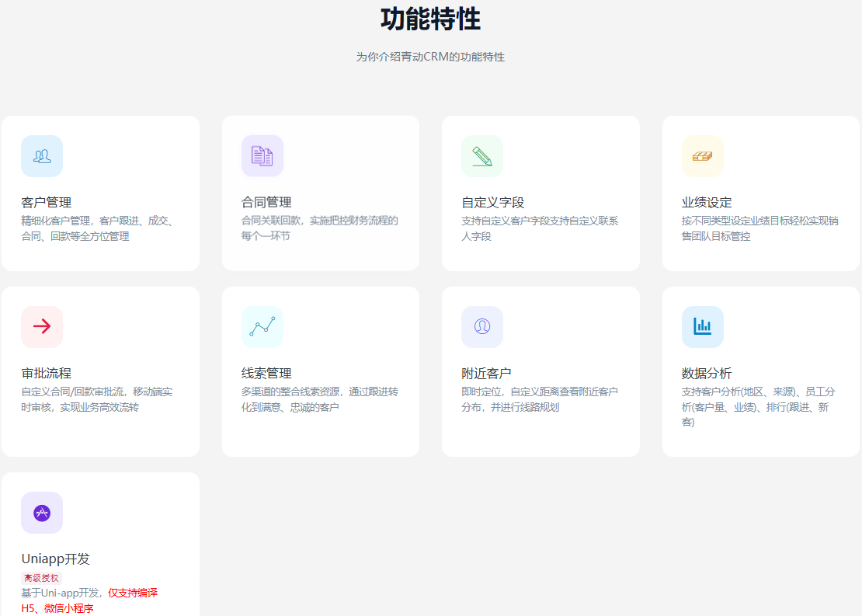Click the 审批流程 red arrow icon
The image size is (862, 616).
[x=42, y=326]
